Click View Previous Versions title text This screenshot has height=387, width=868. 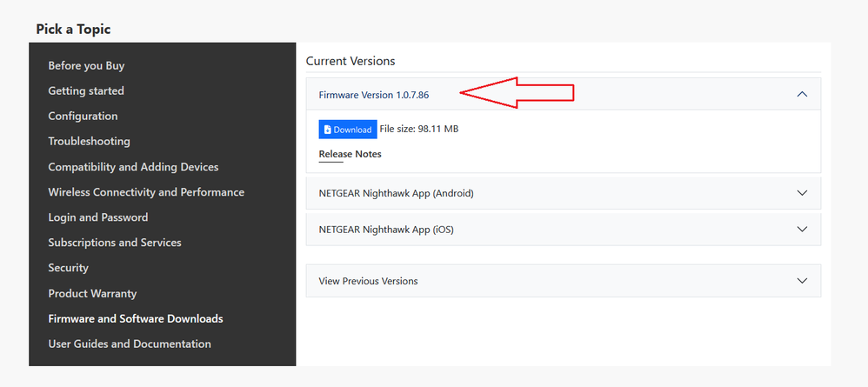click(x=368, y=281)
